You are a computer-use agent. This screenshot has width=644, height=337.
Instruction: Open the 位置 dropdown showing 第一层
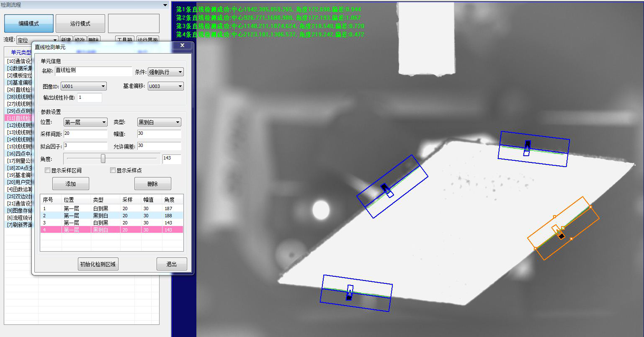point(85,122)
